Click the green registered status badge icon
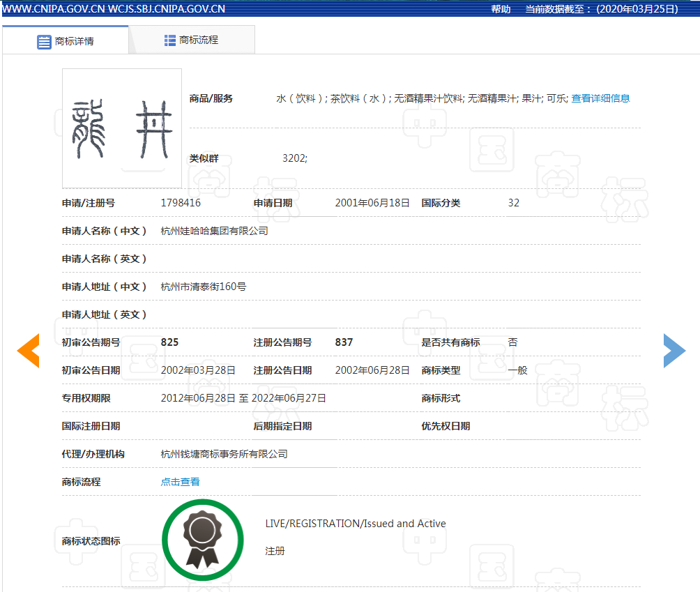The height and width of the screenshot is (592, 700). 203,540
